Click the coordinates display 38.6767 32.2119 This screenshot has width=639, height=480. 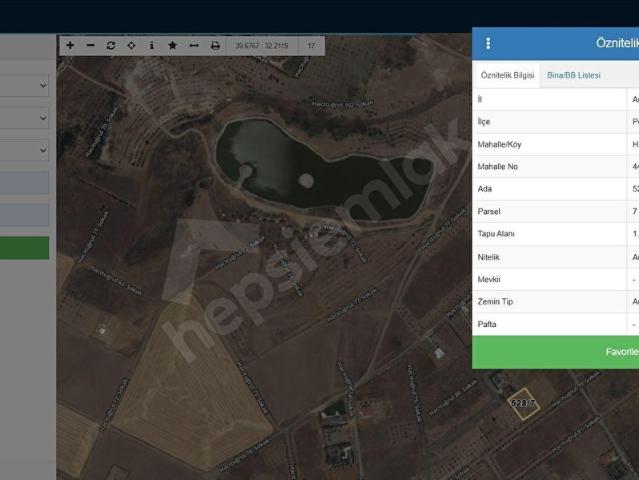pos(262,46)
